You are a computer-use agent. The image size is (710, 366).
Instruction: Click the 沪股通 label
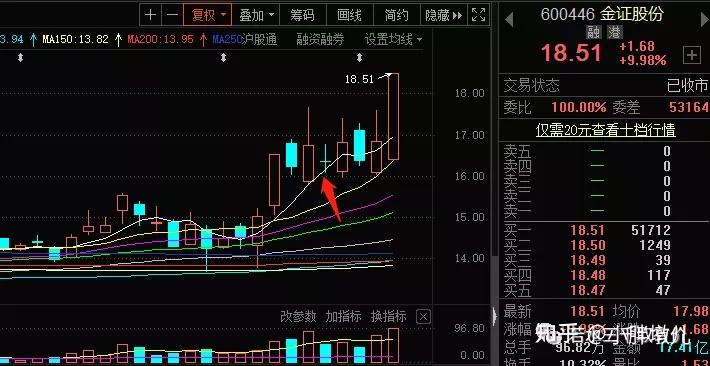click(x=259, y=39)
